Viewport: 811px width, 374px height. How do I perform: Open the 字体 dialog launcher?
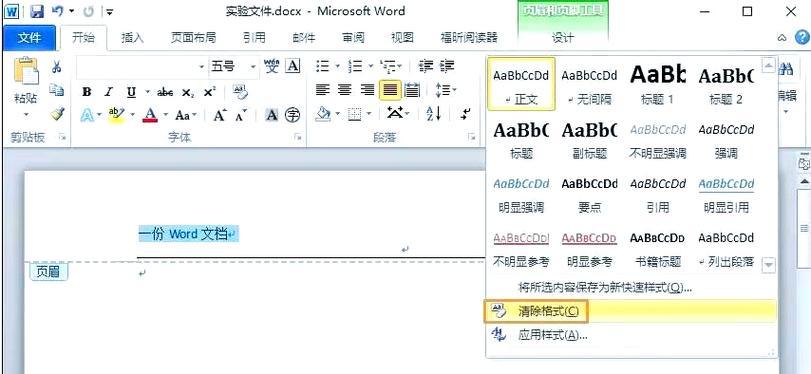tap(298, 137)
